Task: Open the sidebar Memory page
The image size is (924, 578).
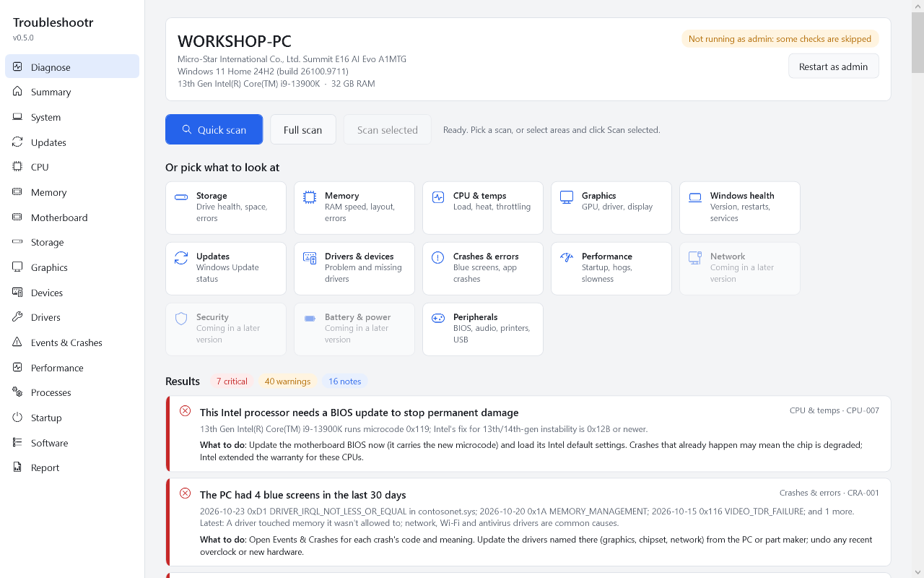Action: coord(72,192)
